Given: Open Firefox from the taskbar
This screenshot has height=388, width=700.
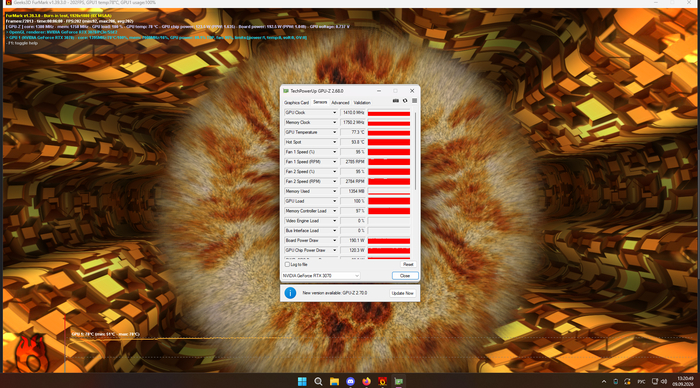Looking at the screenshot, I should point(367,381).
